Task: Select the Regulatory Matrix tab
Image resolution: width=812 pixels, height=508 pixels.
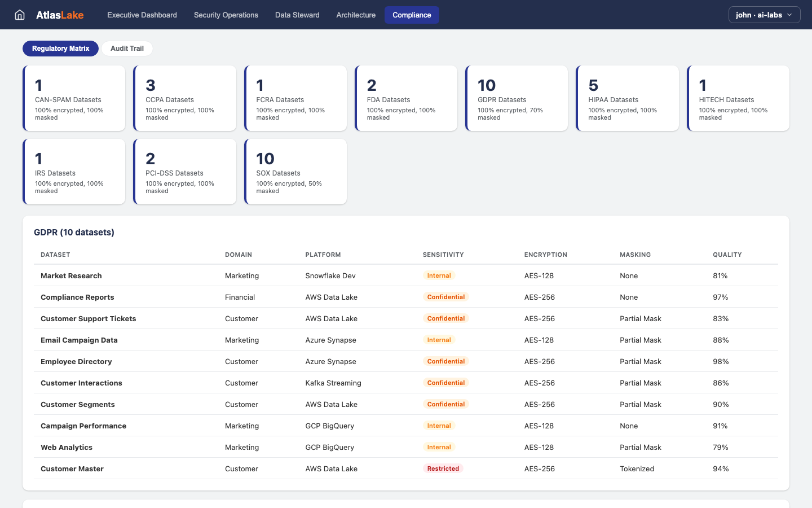Action: pyautogui.click(x=60, y=48)
